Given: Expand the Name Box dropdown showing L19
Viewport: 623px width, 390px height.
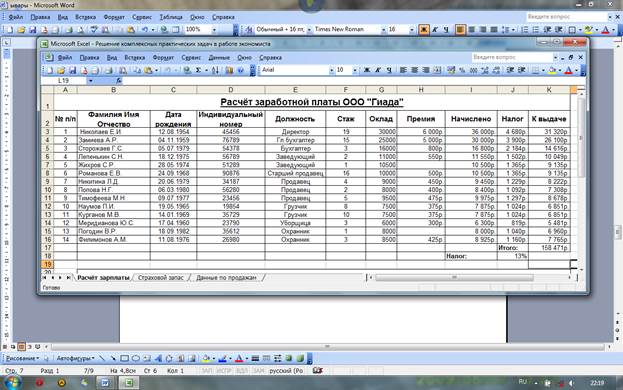Looking at the screenshot, I should point(91,81).
